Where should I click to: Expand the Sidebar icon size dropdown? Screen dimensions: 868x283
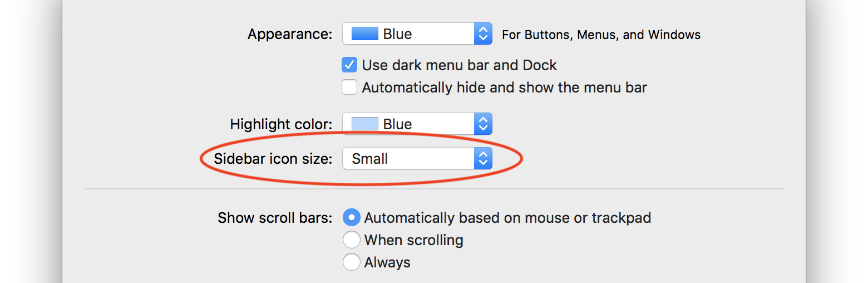point(417,159)
